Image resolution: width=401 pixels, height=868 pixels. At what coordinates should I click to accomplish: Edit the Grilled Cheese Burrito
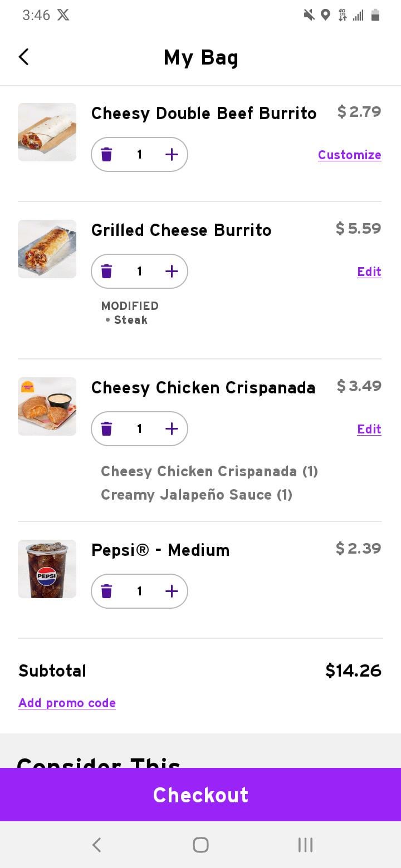pos(369,272)
